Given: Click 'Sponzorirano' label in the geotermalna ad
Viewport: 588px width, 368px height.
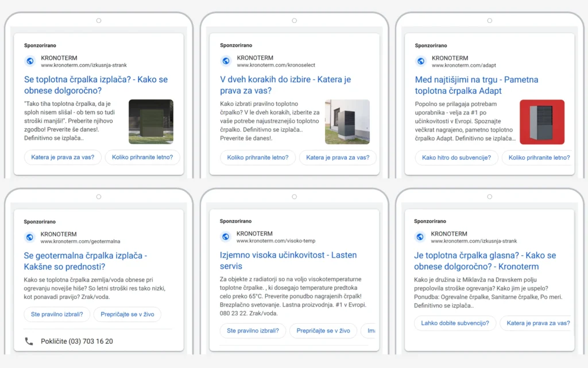Looking at the screenshot, I should pos(40,221).
